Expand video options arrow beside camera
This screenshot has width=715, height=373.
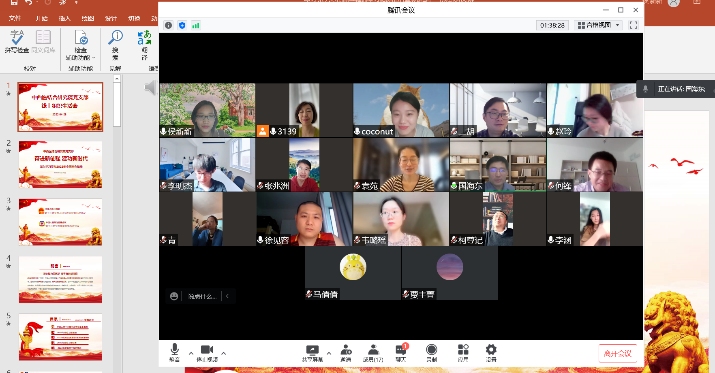coord(223,353)
